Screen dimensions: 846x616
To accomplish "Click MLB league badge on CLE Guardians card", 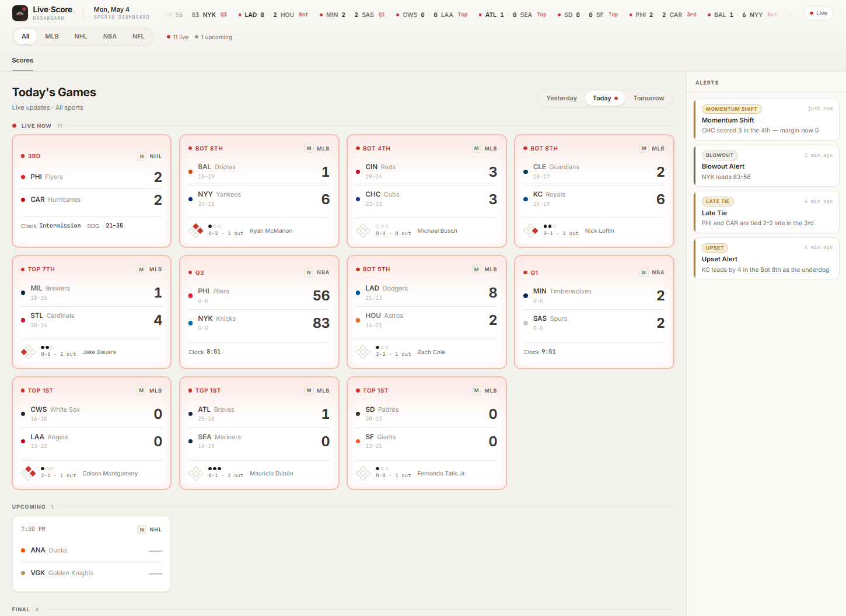I will click(x=652, y=149).
